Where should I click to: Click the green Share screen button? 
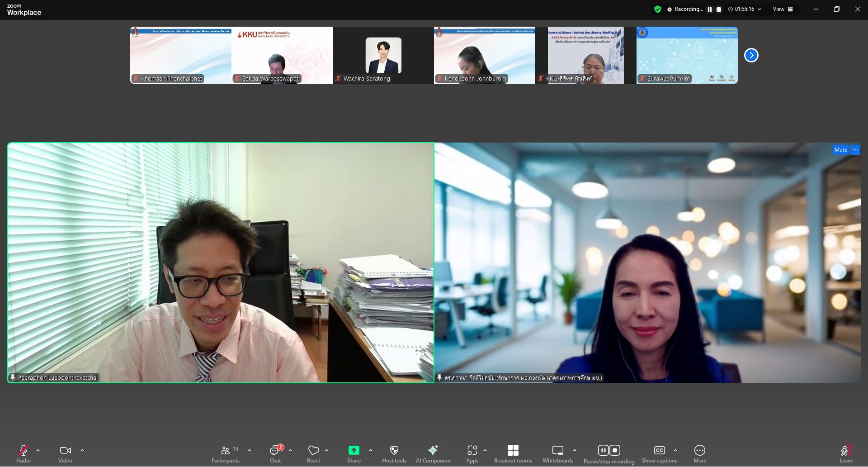point(354,454)
